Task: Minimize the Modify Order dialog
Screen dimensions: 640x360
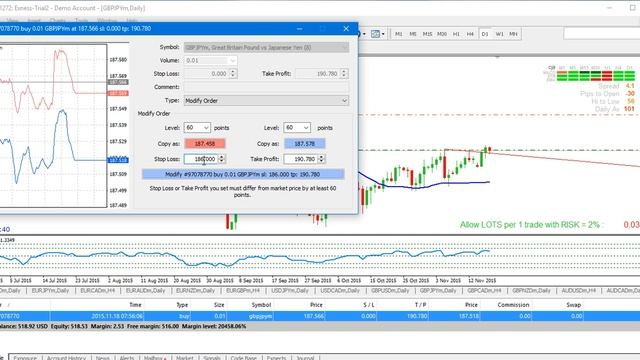Action: click(x=300, y=29)
